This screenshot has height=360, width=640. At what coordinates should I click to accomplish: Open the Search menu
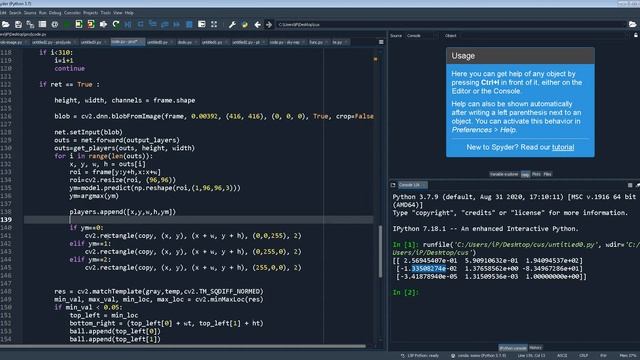click(x=15, y=13)
